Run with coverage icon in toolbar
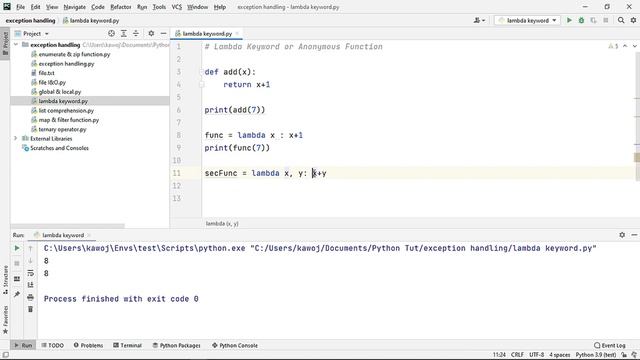 [x=593, y=20]
